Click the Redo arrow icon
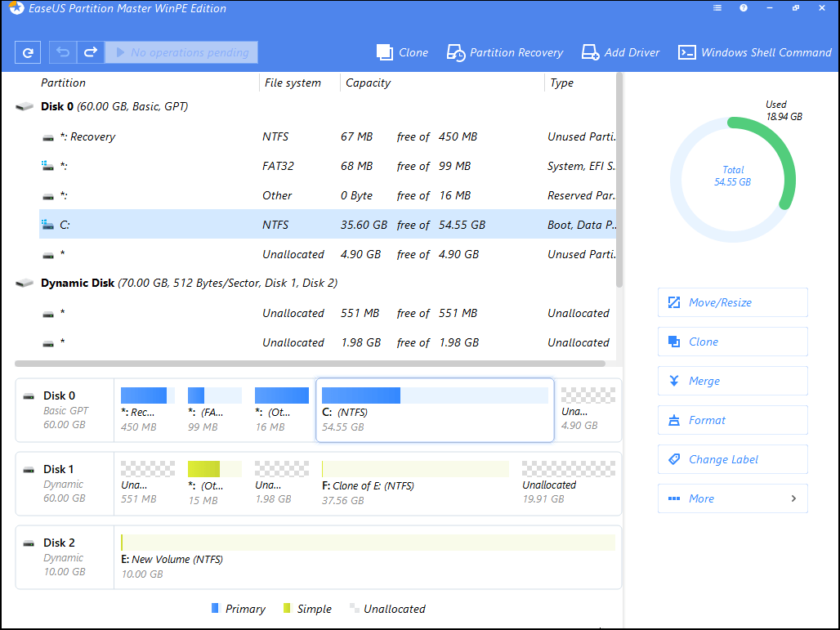Screen dimensions: 840x630 91,52
